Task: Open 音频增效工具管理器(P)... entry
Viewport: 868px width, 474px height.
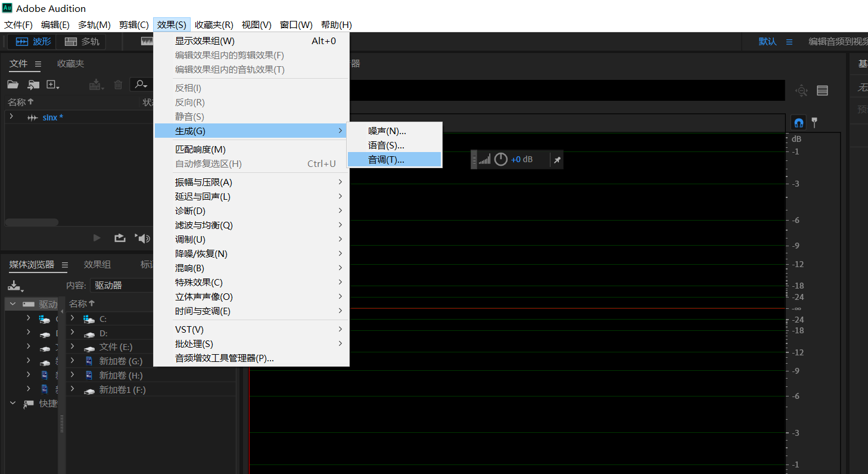Action: (251, 358)
